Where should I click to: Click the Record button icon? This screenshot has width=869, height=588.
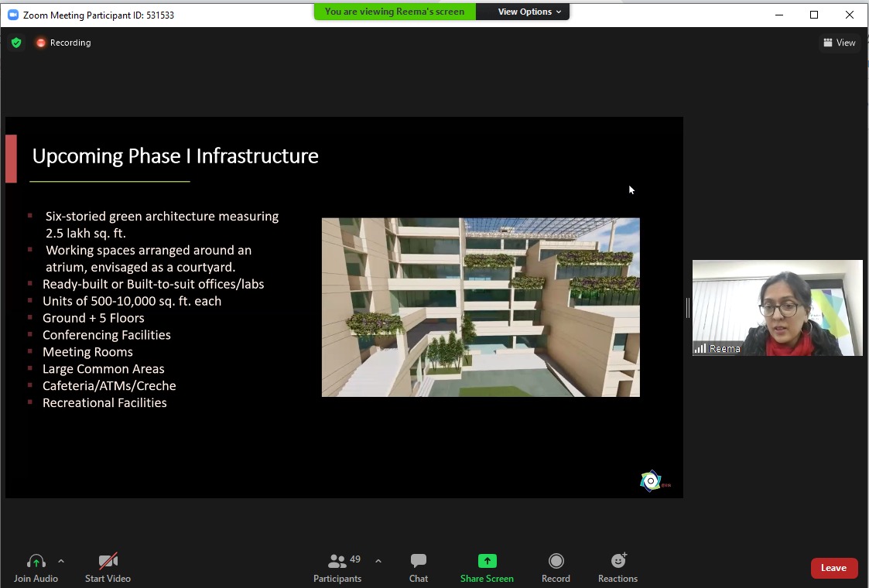(x=556, y=562)
